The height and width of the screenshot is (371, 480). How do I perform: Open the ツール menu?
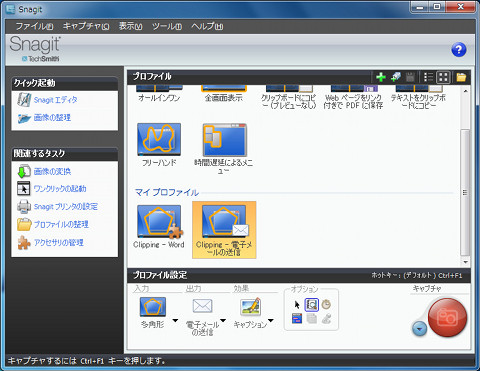point(167,26)
